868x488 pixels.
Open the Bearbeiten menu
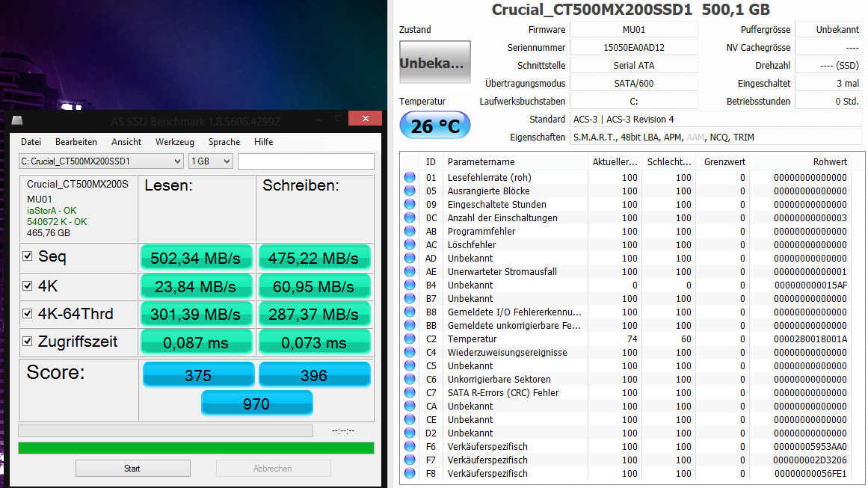[76, 142]
